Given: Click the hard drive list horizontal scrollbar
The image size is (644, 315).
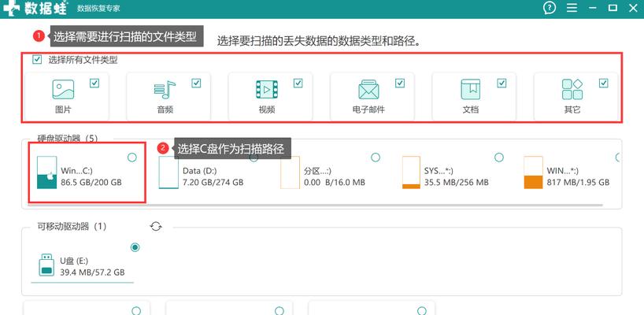Looking at the screenshot, I should coord(316,204).
